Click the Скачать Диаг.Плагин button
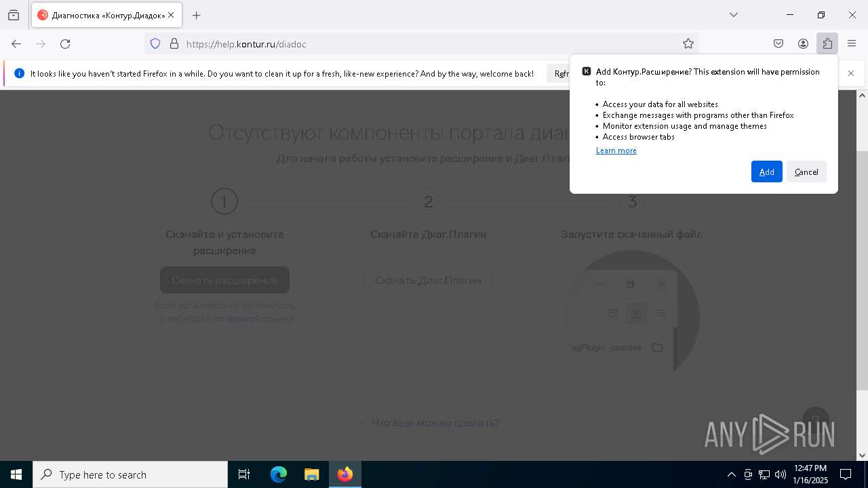 tap(428, 280)
